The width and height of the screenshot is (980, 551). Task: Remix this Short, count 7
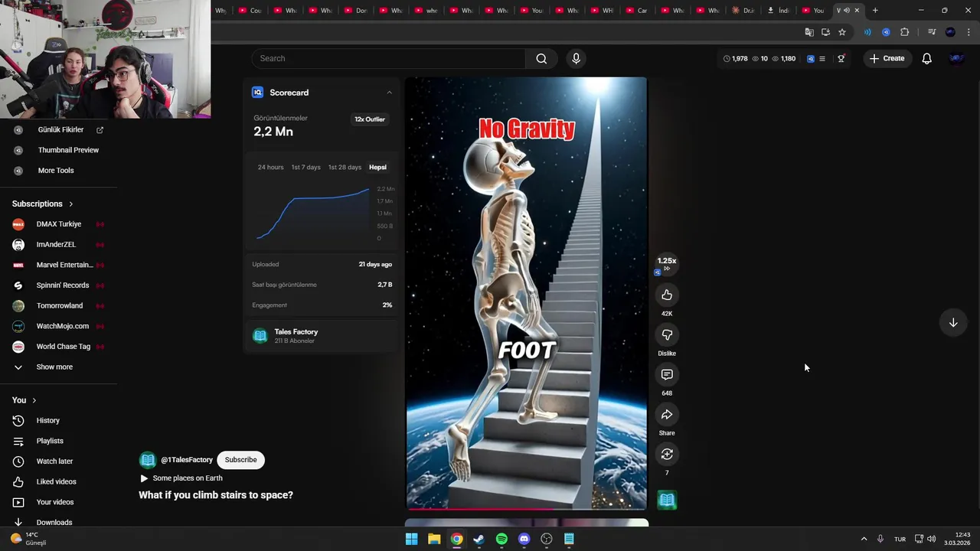pyautogui.click(x=667, y=455)
